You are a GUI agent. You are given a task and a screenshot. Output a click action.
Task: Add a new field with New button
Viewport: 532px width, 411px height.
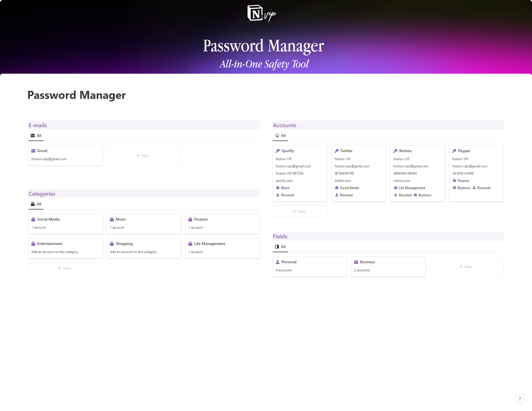click(466, 267)
